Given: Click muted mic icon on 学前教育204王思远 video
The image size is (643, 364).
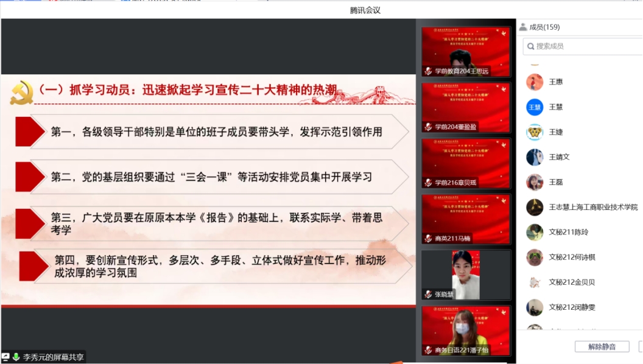Looking at the screenshot, I should 429,71.
